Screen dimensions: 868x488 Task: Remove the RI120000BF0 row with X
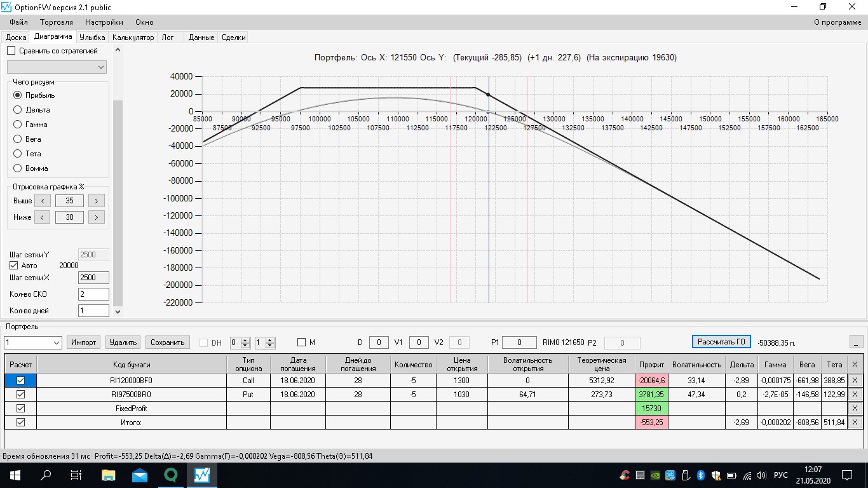[x=855, y=381]
